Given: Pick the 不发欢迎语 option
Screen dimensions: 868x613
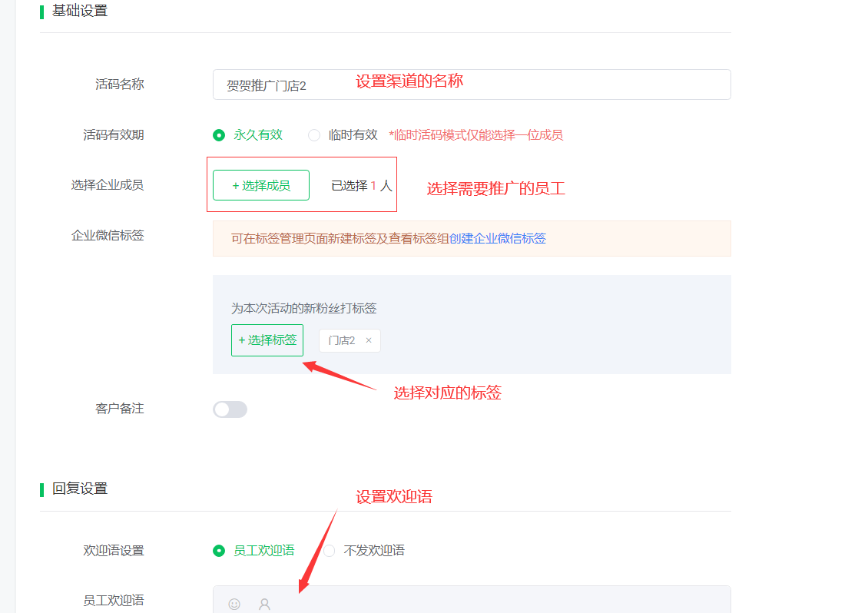Looking at the screenshot, I should (x=330, y=551).
